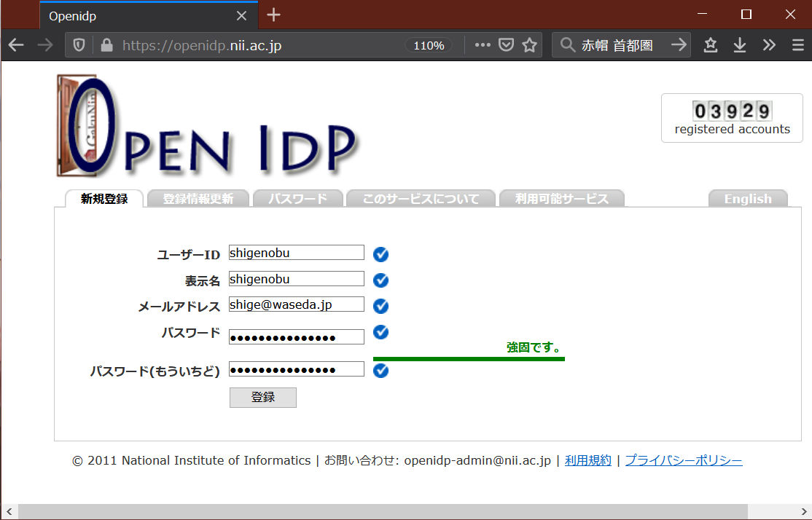
Task: Select the Openidp browser tab
Action: point(149,15)
